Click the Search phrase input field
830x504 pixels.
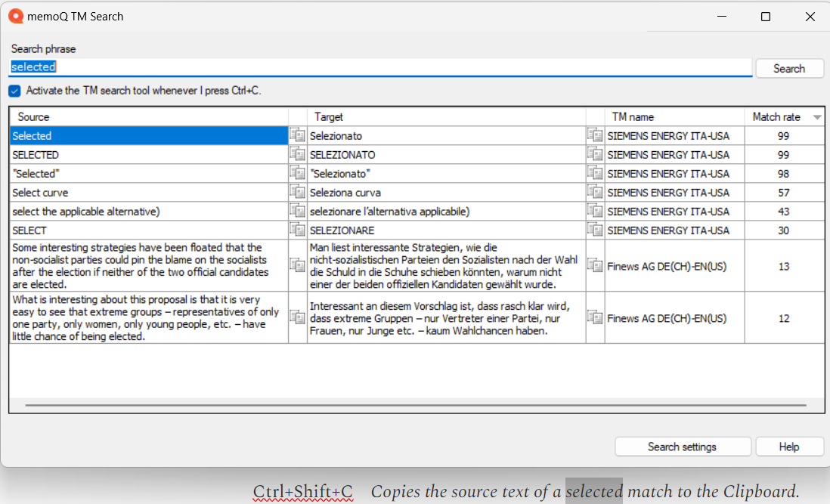click(x=380, y=67)
